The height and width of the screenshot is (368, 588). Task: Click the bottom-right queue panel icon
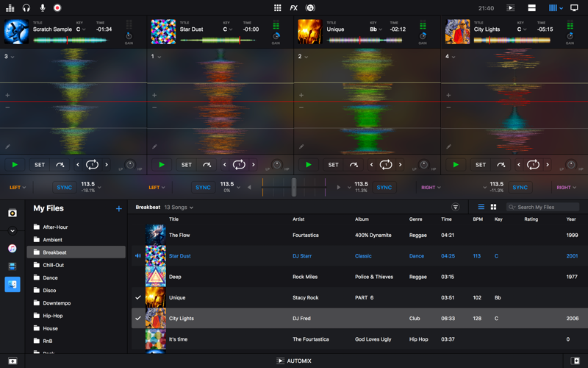click(x=576, y=361)
